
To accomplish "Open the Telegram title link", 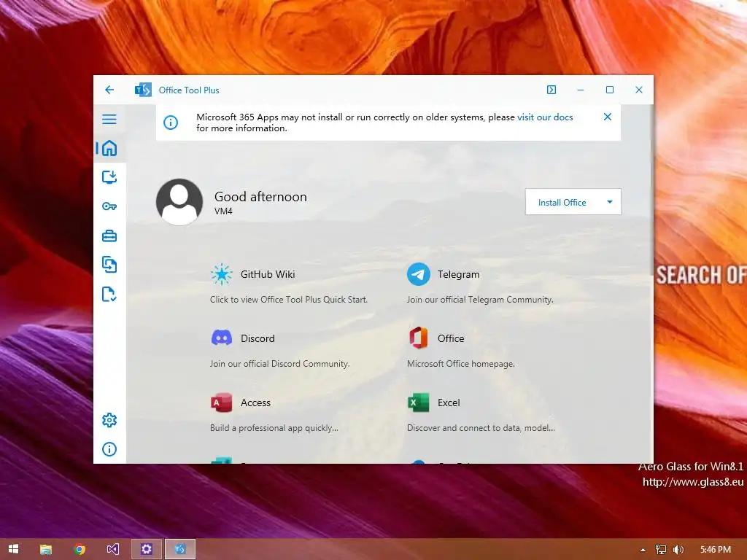I will coord(458,274).
